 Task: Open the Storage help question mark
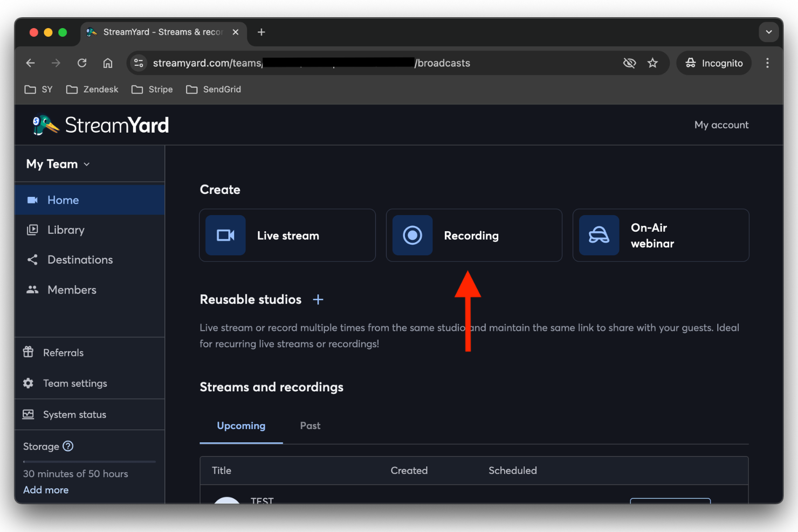click(x=68, y=446)
